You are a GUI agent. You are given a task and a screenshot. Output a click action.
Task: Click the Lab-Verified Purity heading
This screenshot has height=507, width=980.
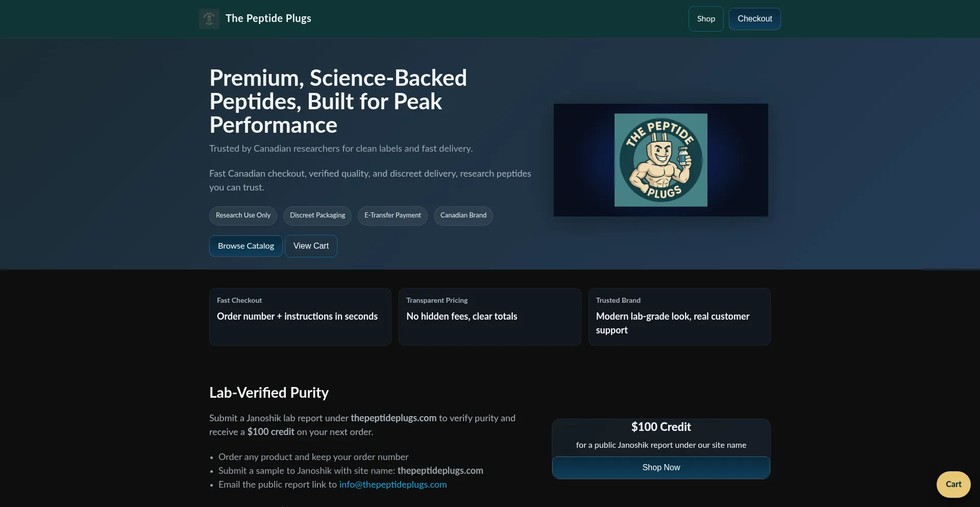tap(269, 393)
